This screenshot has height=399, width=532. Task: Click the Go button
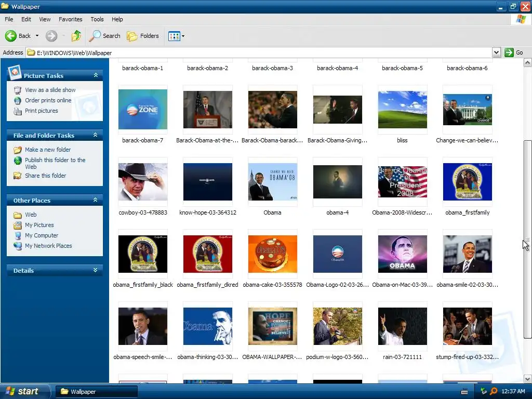click(514, 52)
